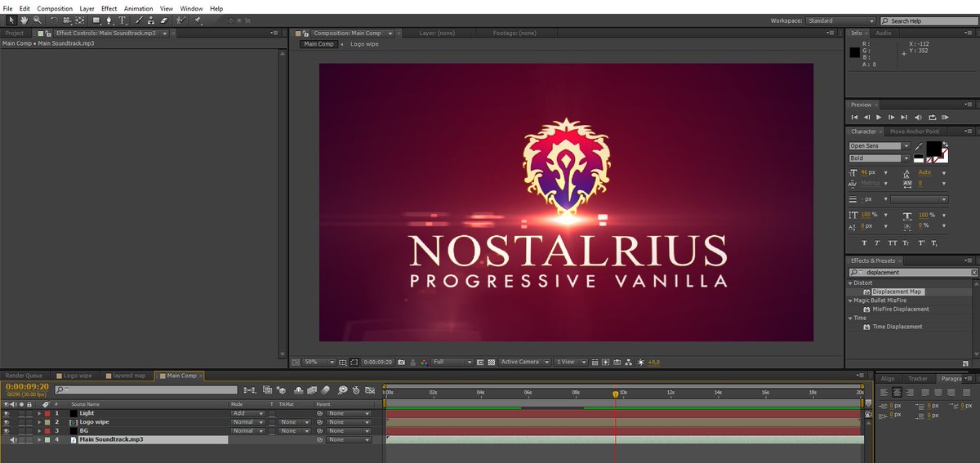Click the All Caps TT button
Screen dimensions: 980x463
[x=893, y=243]
